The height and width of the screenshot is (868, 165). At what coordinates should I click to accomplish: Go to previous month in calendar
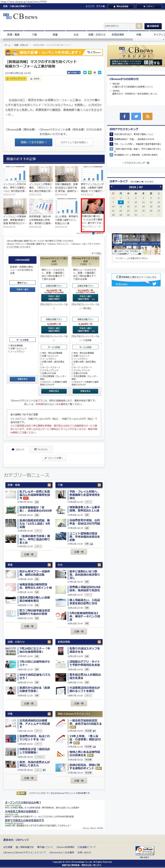[x=112, y=187]
